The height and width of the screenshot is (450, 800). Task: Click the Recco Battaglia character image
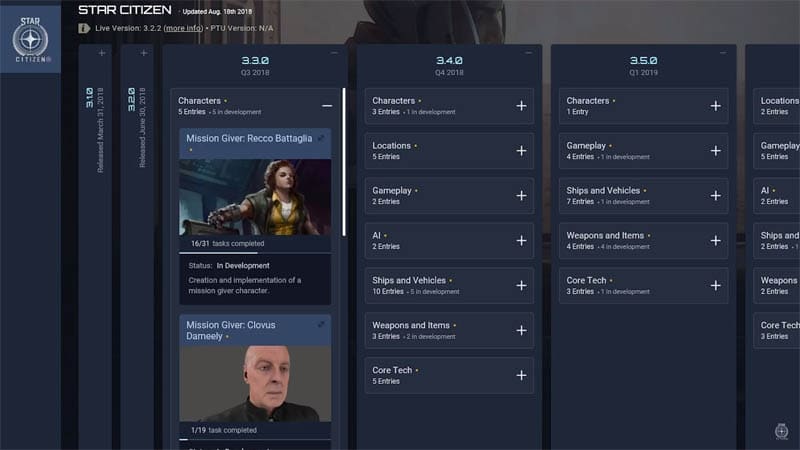coord(255,197)
